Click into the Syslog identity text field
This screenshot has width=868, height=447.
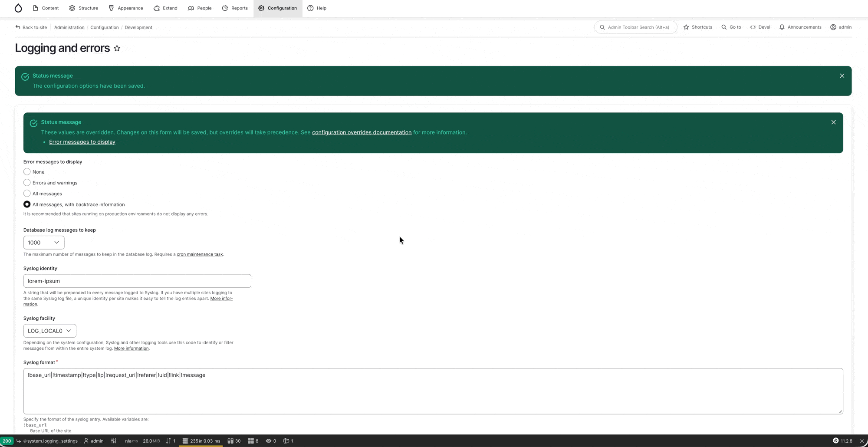tap(137, 281)
